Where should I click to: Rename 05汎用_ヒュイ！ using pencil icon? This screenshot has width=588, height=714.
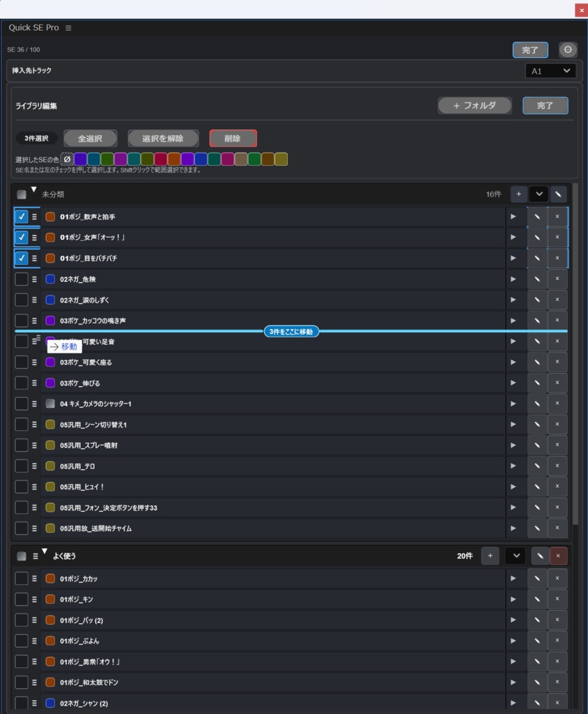coord(537,487)
